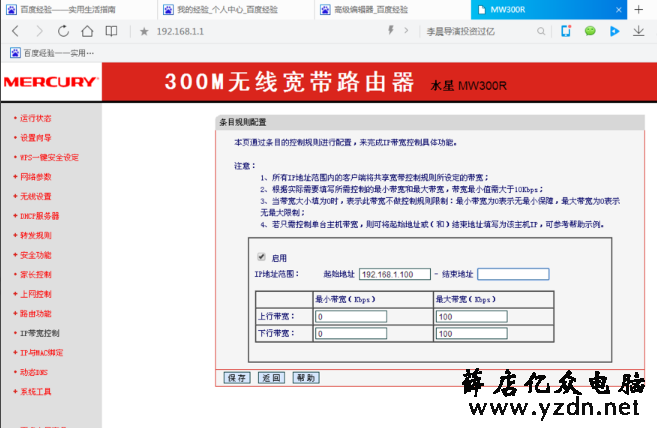Open the mobile phone sync icon

click(x=566, y=31)
